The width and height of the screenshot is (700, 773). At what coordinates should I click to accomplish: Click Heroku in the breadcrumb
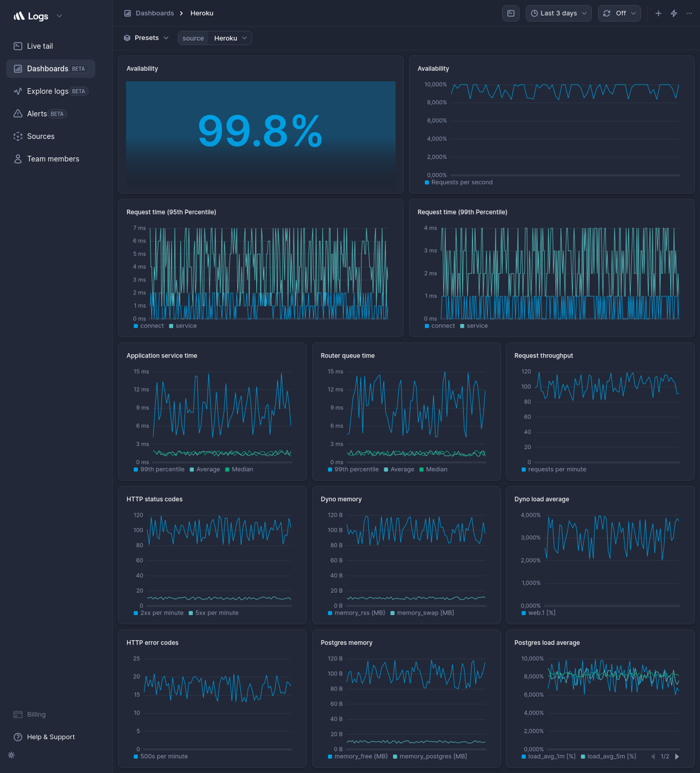pyautogui.click(x=202, y=13)
